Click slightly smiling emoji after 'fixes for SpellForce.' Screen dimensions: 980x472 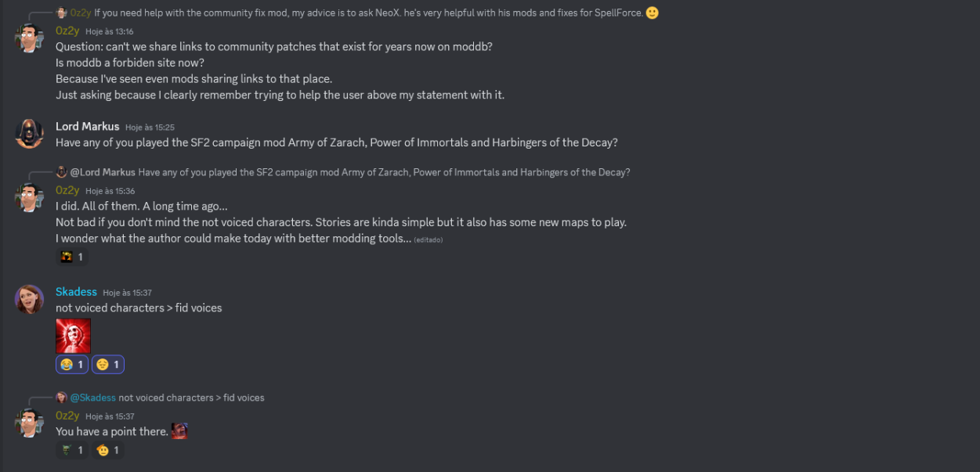tap(652, 13)
